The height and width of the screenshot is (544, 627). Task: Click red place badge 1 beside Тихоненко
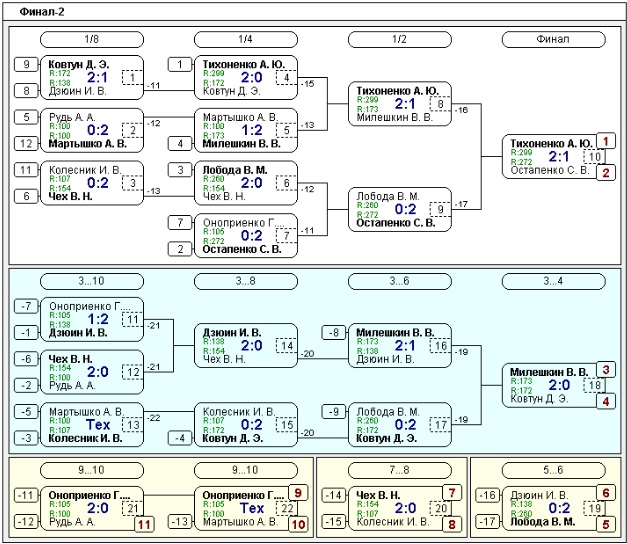(x=605, y=141)
